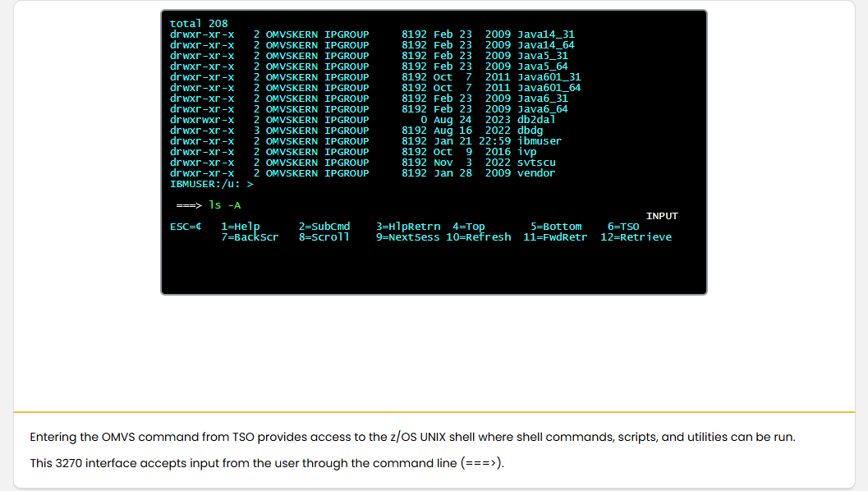Click the 3=HlpRetrn function key label

click(x=408, y=227)
